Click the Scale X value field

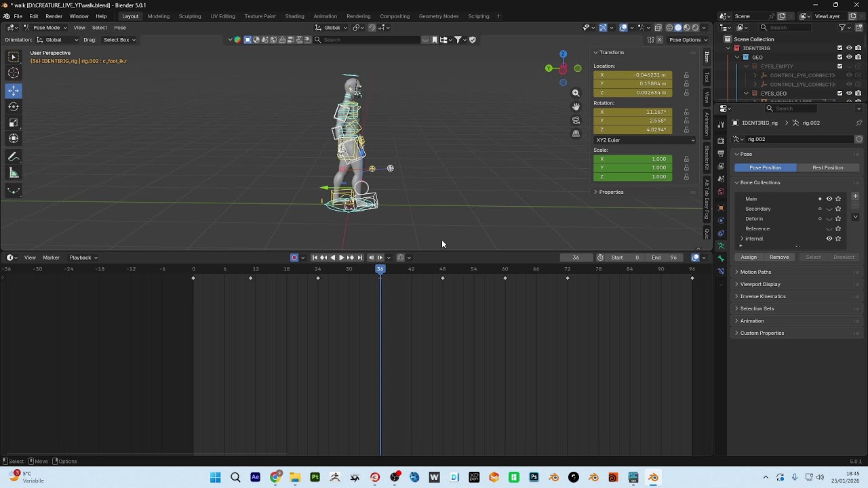633,159
